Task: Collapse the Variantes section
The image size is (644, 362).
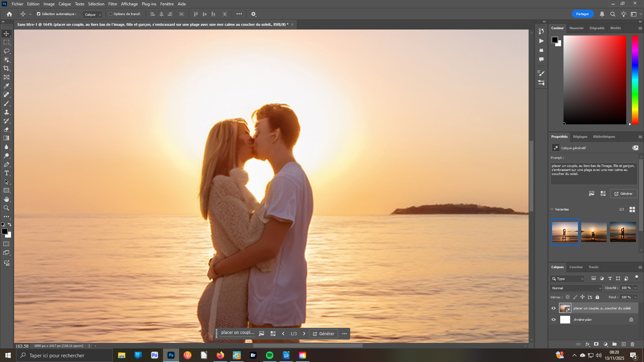Action: coord(552,209)
